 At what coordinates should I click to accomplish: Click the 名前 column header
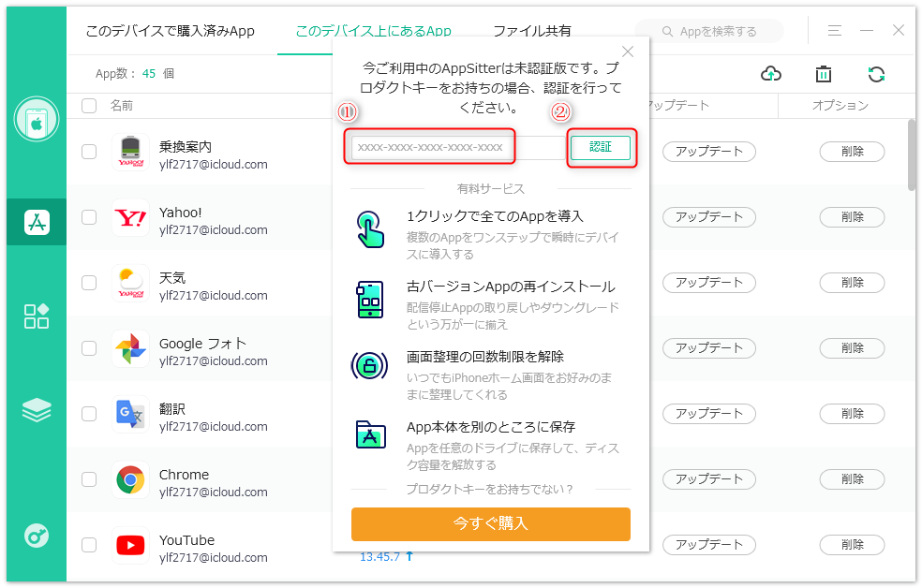tap(122, 106)
